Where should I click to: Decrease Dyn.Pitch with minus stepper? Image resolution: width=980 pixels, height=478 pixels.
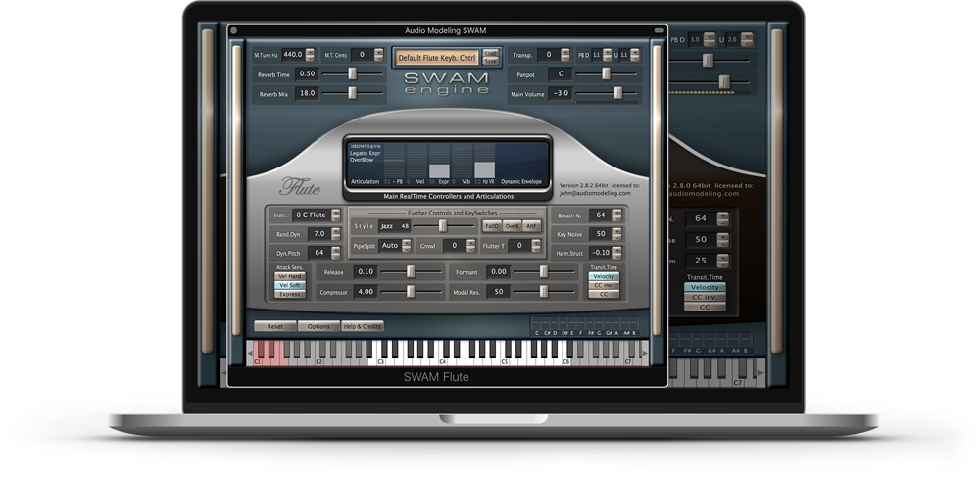[335, 257]
